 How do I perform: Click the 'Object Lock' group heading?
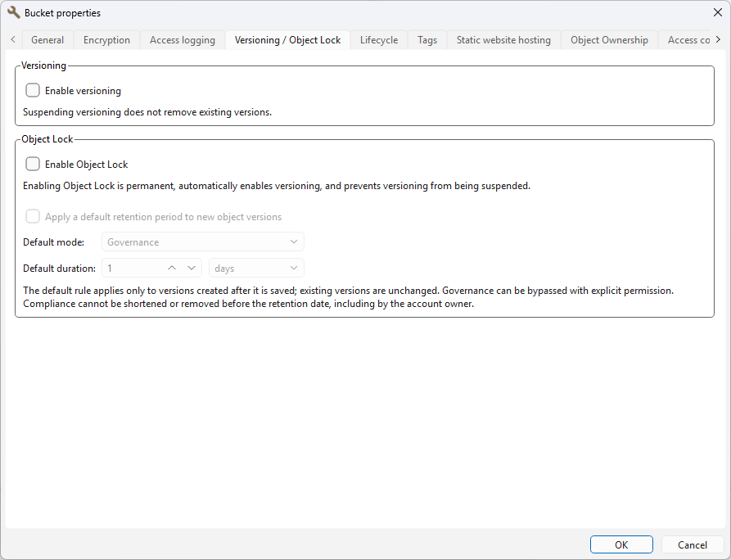(47, 139)
